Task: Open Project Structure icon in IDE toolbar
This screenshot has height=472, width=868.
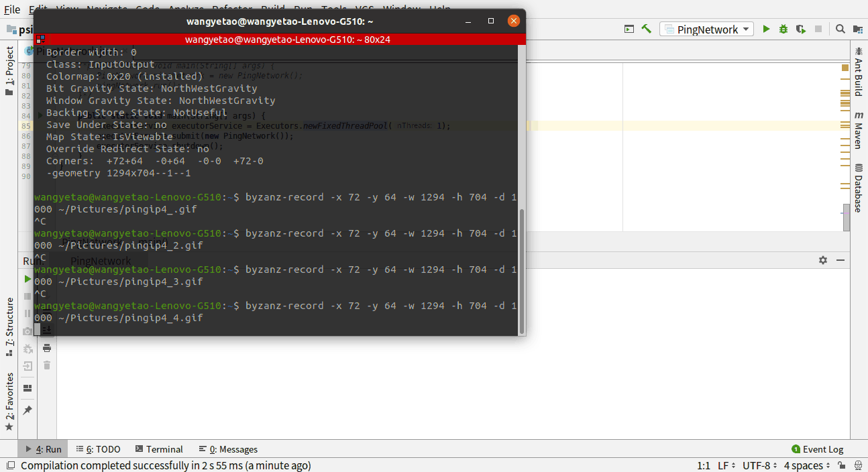Action: pyautogui.click(x=858, y=29)
